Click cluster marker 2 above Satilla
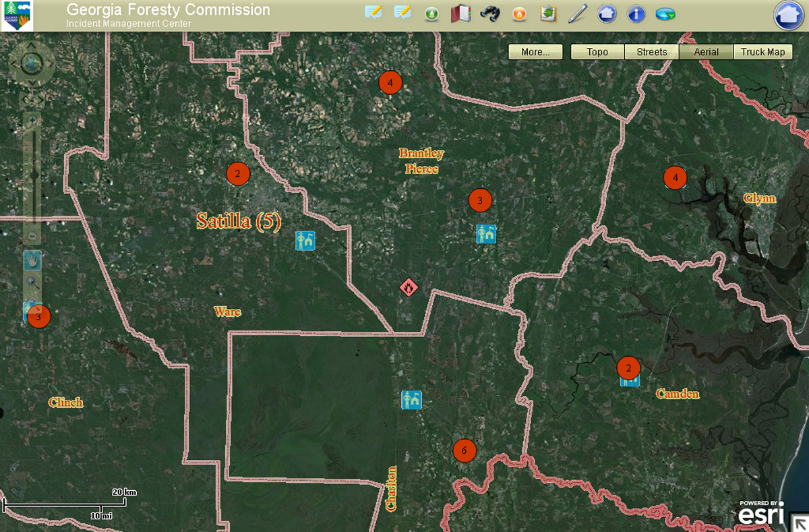Image resolution: width=809 pixels, height=532 pixels. click(x=238, y=174)
